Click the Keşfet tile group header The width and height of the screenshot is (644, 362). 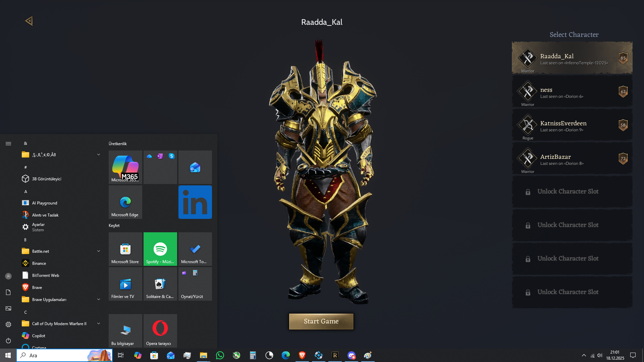click(114, 226)
